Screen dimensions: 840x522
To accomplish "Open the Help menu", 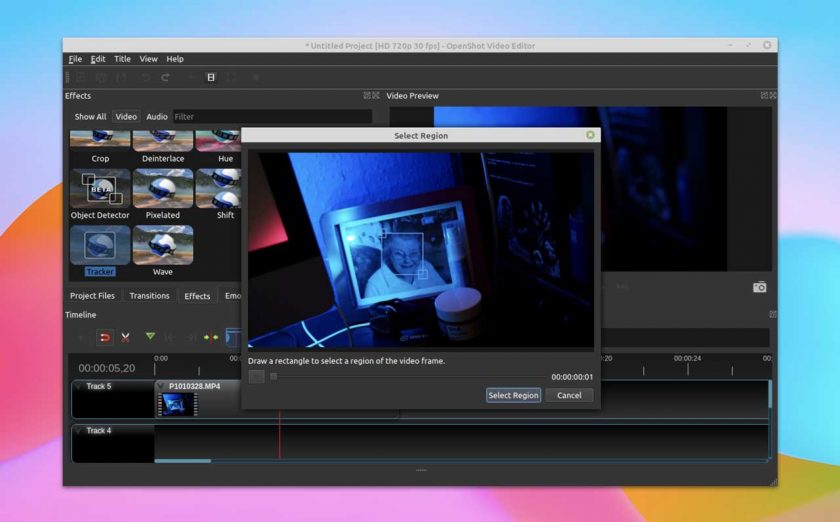I will (175, 59).
